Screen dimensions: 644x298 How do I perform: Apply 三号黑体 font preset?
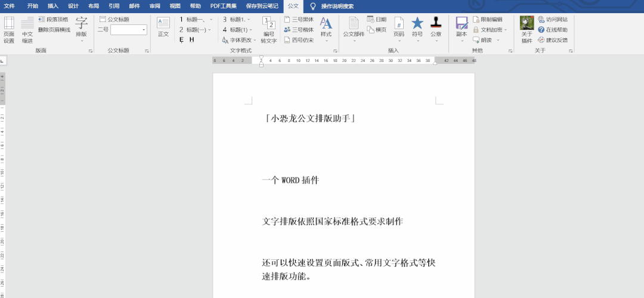(x=299, y=19)
